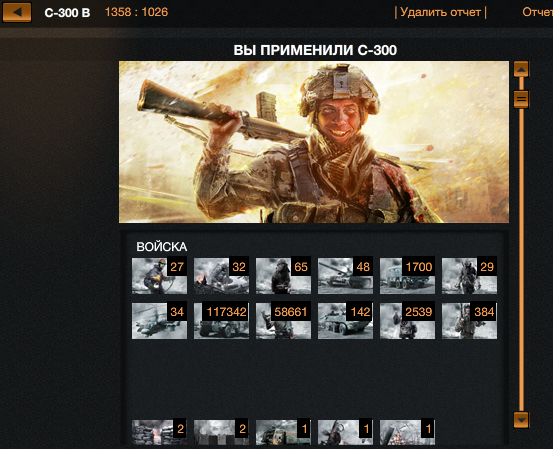The width and height of the screenshot is (553, 449).
Task: Select the tank unit with count 48
Action: [346, 275]
